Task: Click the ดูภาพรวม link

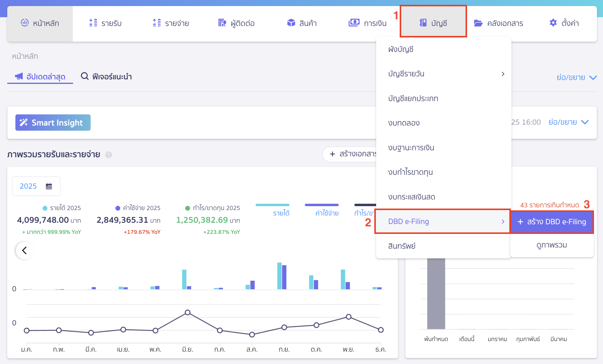Action: 552,245
